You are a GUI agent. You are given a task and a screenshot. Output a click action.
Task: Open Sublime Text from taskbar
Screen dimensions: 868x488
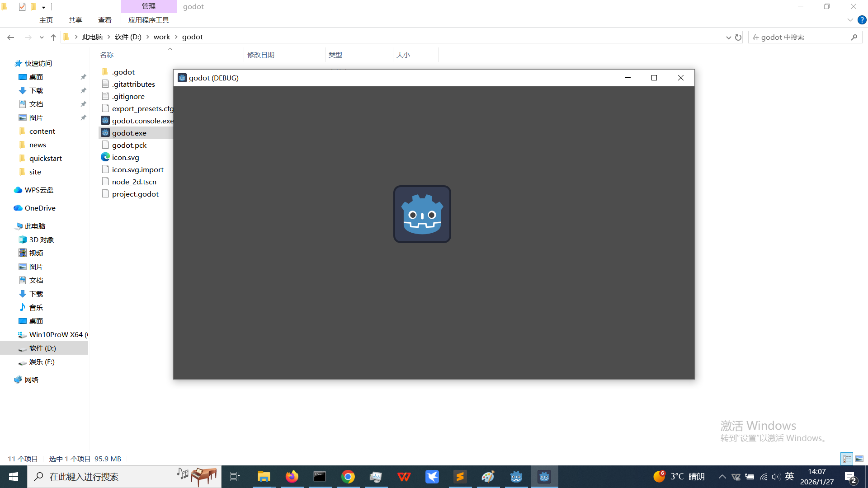pyautogui.click(x=460, y=477)
